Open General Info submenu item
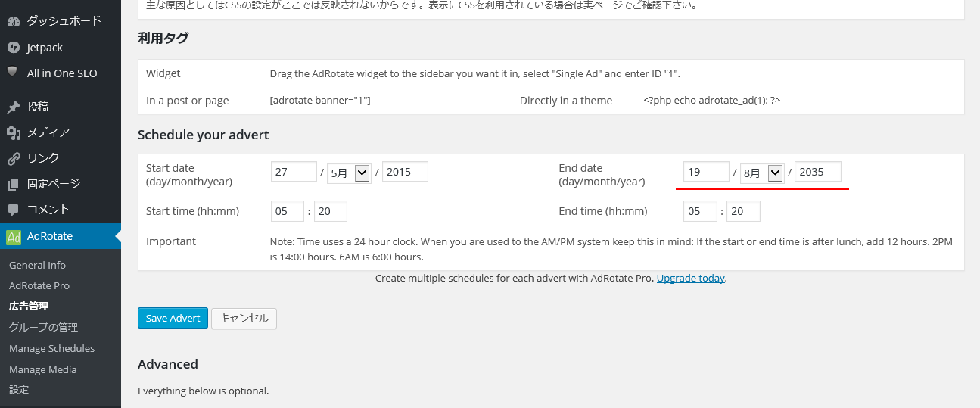This screenshot has width=980, height=408. pos(37,265)
